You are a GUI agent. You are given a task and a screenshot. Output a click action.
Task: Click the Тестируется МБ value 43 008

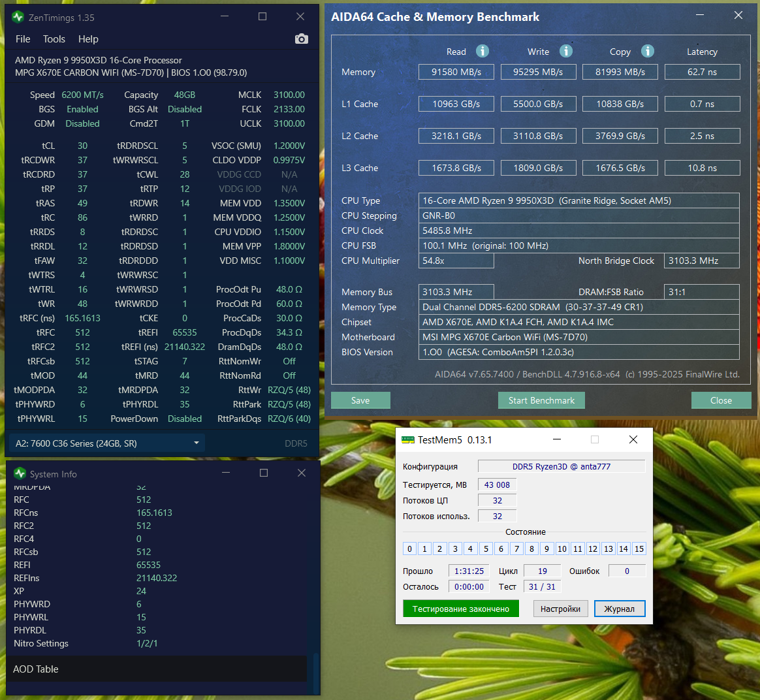498,485
